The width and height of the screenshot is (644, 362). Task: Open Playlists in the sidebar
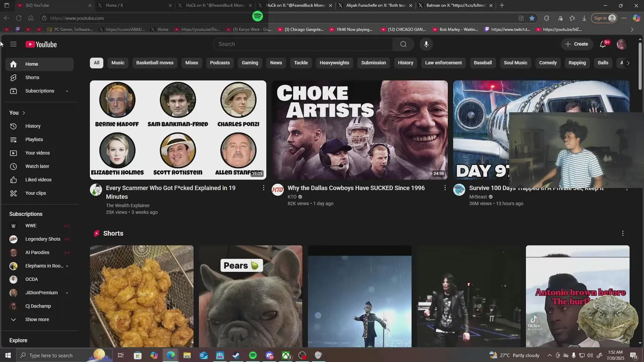click(39, 139)
